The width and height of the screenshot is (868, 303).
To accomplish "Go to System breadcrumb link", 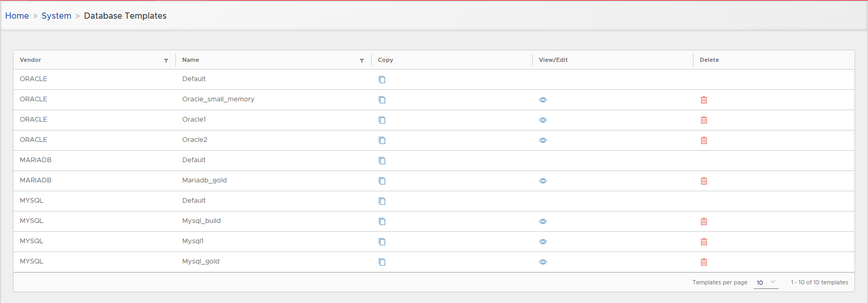I will 57,16.
